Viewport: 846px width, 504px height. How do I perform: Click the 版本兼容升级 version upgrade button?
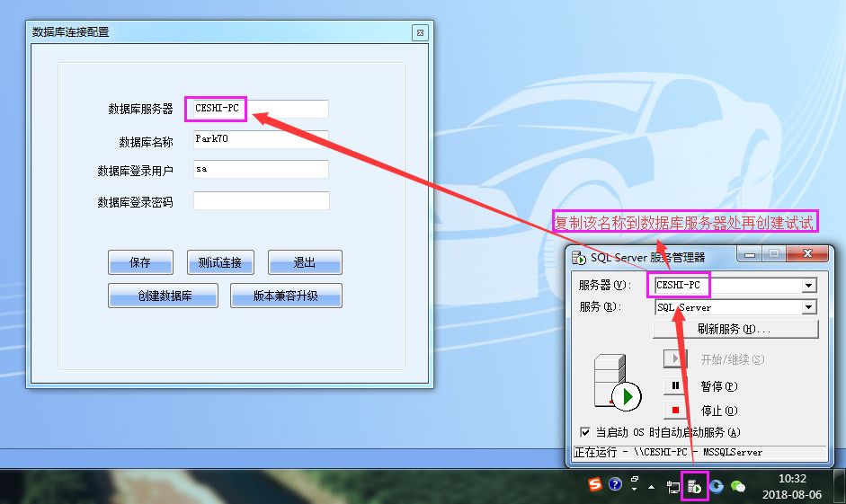tap(286, 296)
